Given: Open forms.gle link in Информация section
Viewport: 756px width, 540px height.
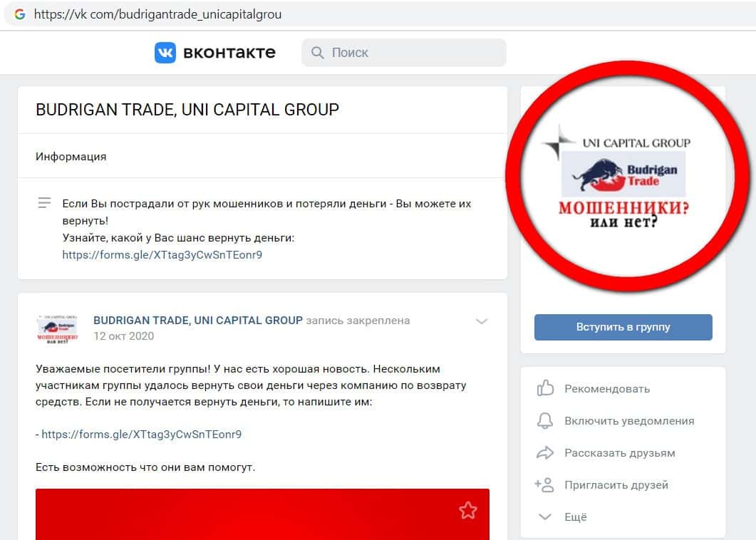Looking at the screenshot, I should 162,254.
